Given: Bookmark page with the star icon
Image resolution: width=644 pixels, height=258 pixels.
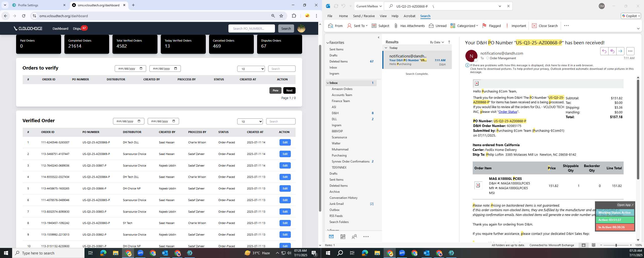Looking at the screenshot, I should (281, 16).
